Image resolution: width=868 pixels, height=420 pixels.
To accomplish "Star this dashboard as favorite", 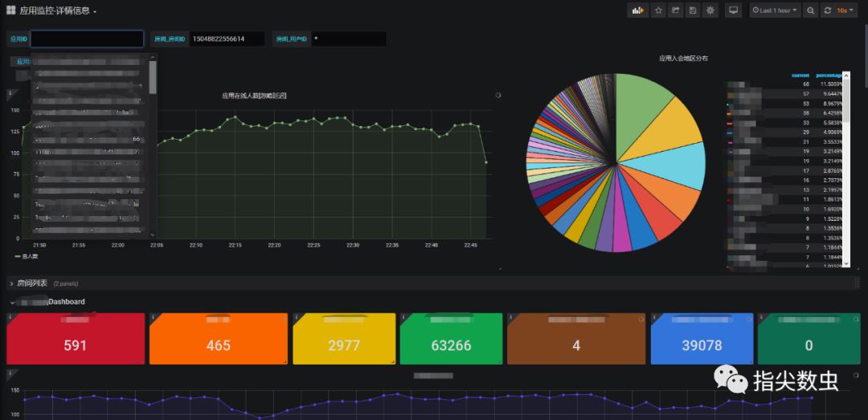I will pyautogui.click(x=658, y=10).
